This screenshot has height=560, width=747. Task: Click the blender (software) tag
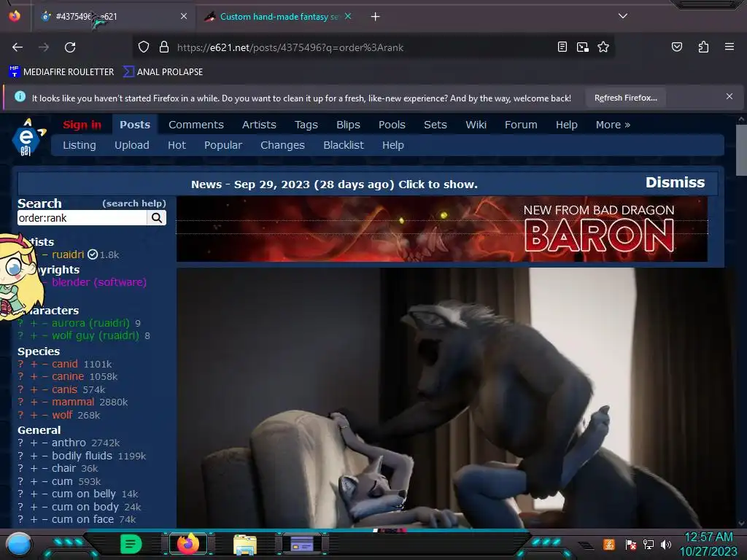tap(99, 282)
